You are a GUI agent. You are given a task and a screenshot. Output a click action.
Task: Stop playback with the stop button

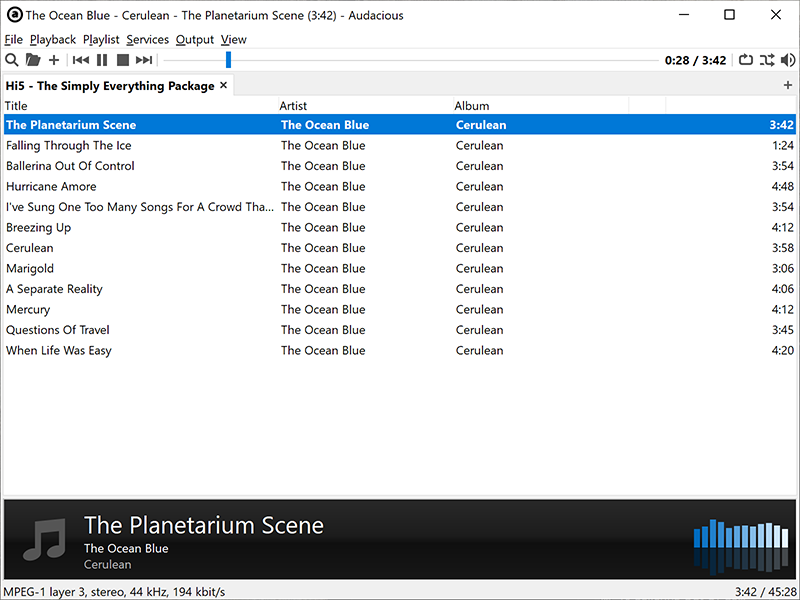coord(122,60)
